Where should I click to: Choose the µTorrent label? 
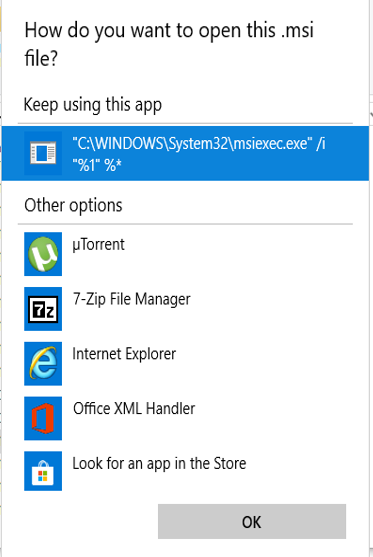point(98,245)
